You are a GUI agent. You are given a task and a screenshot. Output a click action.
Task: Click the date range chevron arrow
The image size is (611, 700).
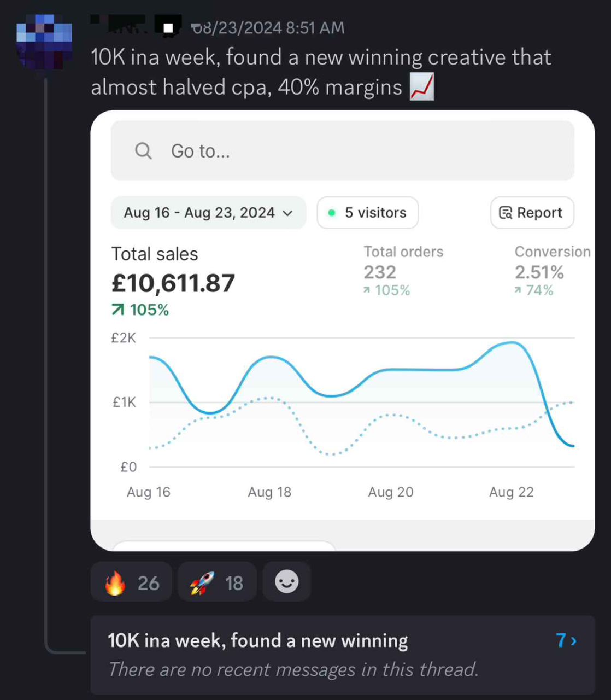(x=287, y=213)
